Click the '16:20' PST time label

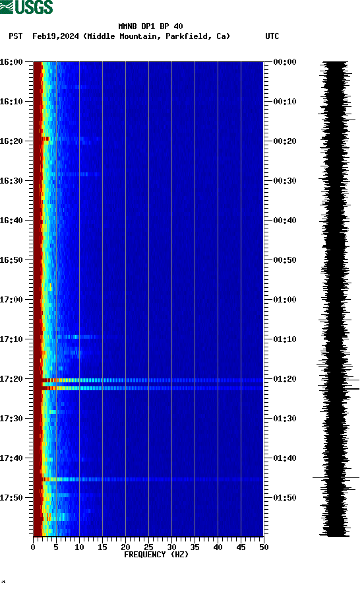pos(11,141)
